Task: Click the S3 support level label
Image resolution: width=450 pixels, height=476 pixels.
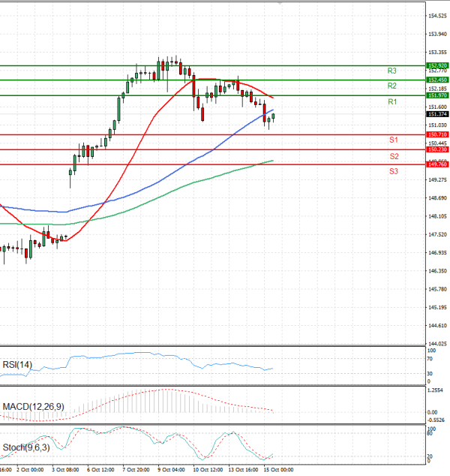Action: [394, 171]
